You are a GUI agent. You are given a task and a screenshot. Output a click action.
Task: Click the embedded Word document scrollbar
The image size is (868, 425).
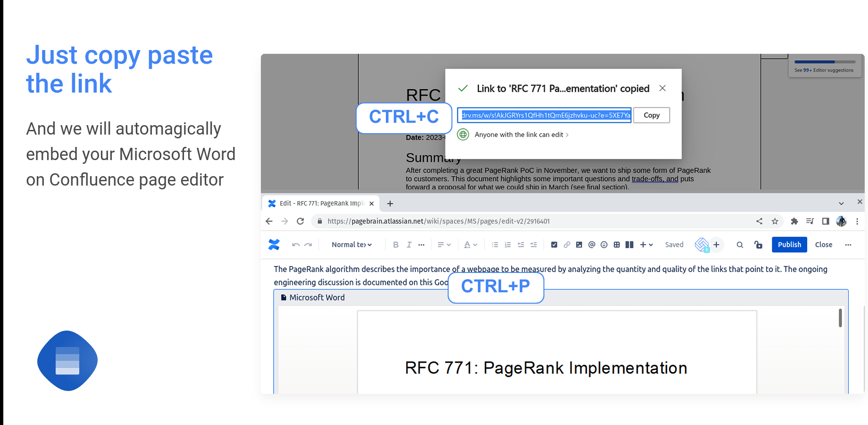pos(840,318)
